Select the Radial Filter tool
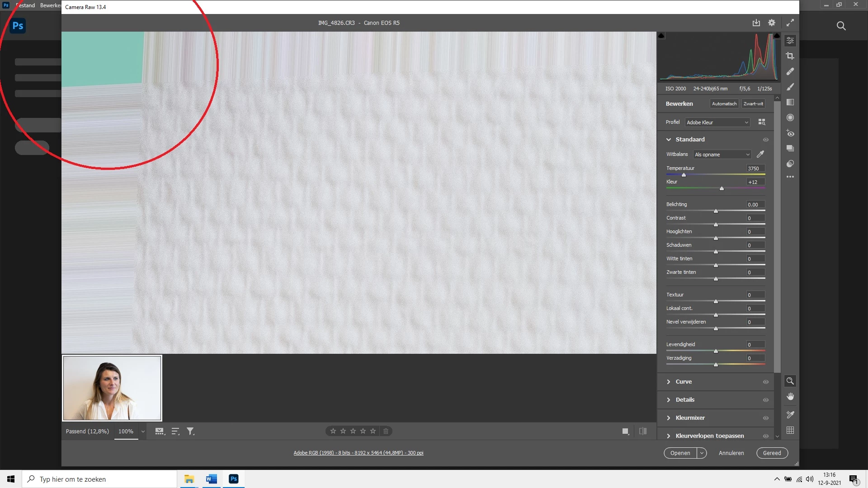Image resolution: width=868 pixels, height=488 pixels. pyautogui.click(x=790, y=117)
